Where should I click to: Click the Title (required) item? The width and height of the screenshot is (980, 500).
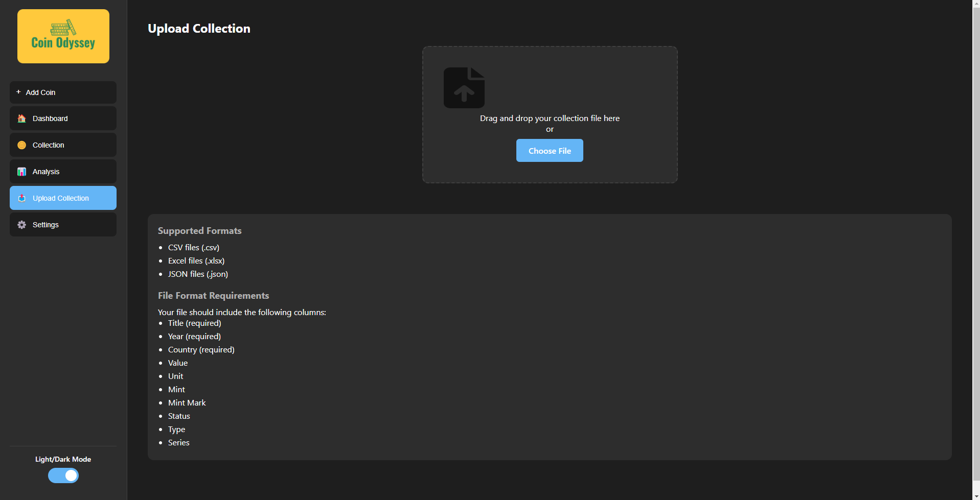pyautogui.click(x=195, y=323)
